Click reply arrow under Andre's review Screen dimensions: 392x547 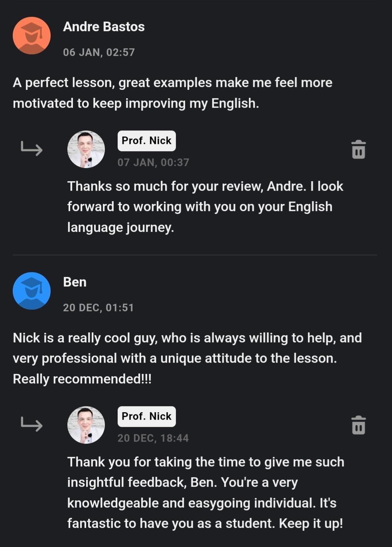pos(32,148)
